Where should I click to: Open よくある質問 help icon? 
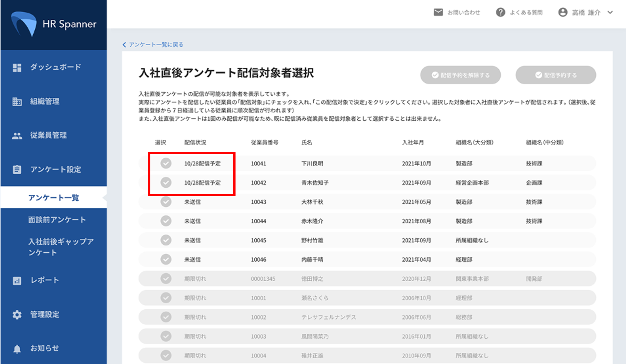[x=500, y=12]
